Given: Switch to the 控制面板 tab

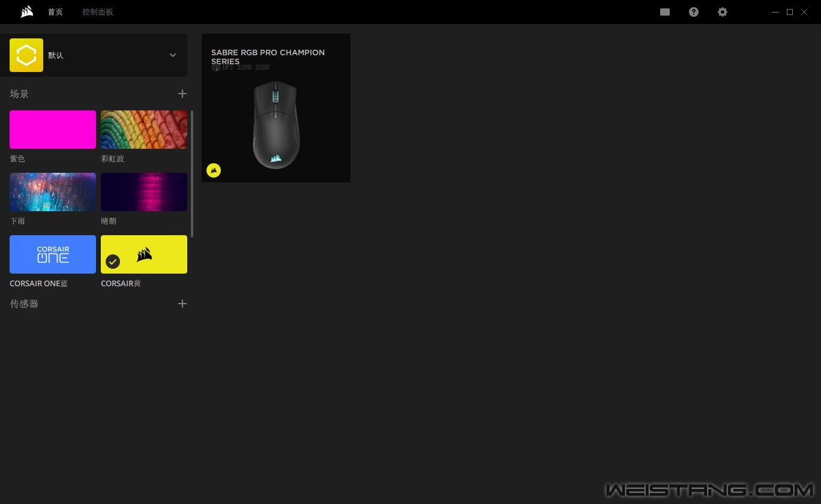Looking at the screenshot, I should pos(98,12).
